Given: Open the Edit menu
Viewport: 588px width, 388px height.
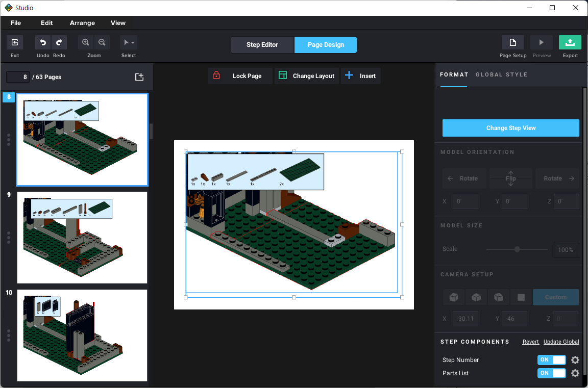Looking at the screenshot, I should coord(47,23).
